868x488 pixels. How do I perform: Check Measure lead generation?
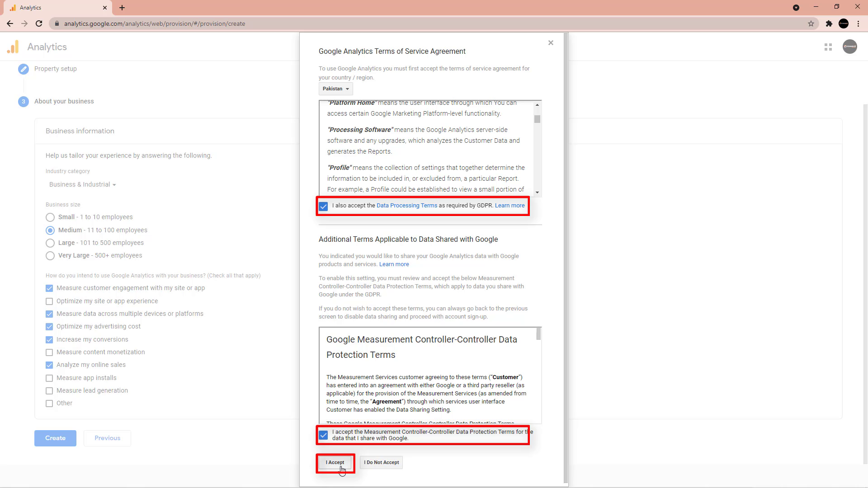(x=49, y=391)
